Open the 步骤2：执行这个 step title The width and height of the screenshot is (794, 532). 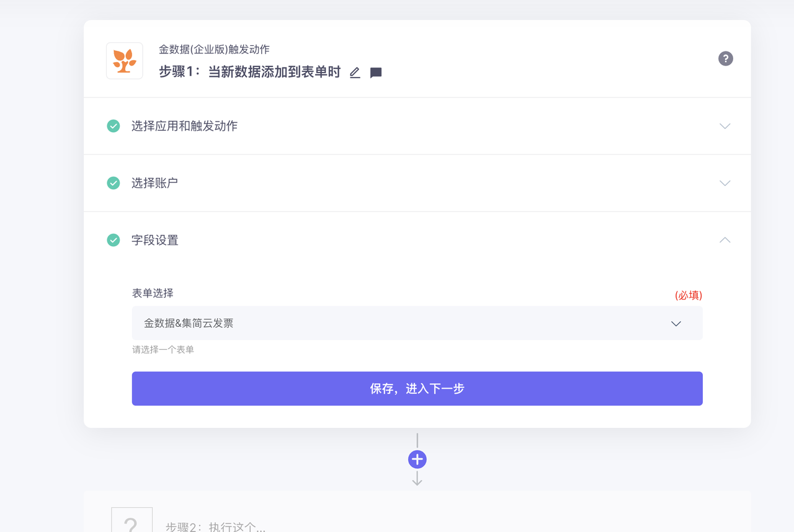(215, 527)
